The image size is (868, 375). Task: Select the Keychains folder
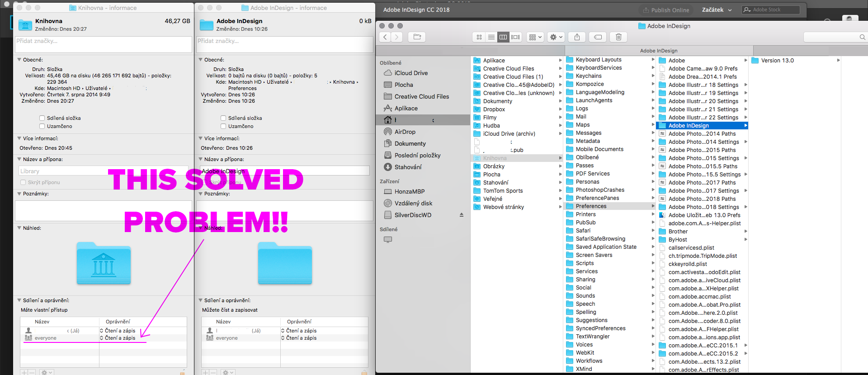[x=610, y=76]
